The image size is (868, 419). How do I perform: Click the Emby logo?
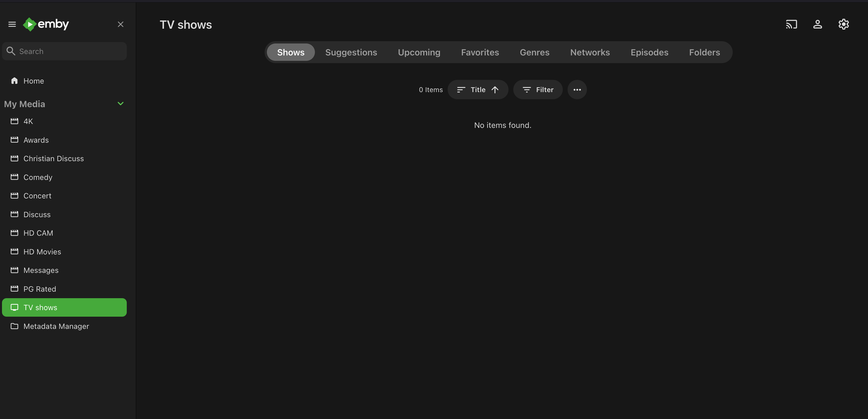point(46,24)
